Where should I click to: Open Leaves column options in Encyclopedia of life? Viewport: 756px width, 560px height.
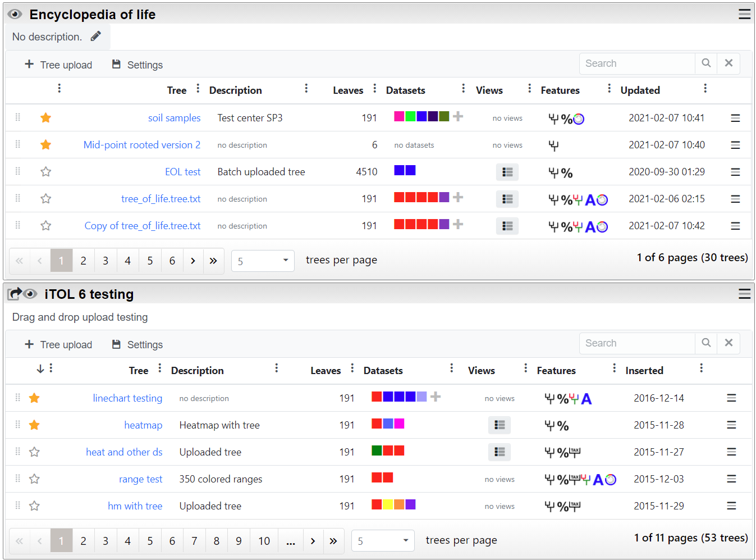[375, 89]
